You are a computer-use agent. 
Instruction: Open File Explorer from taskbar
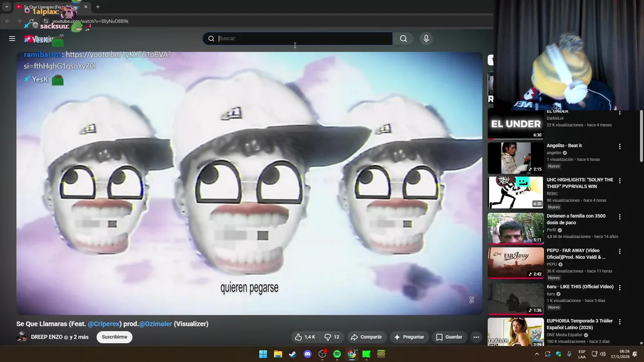click(x=278, y=354)
